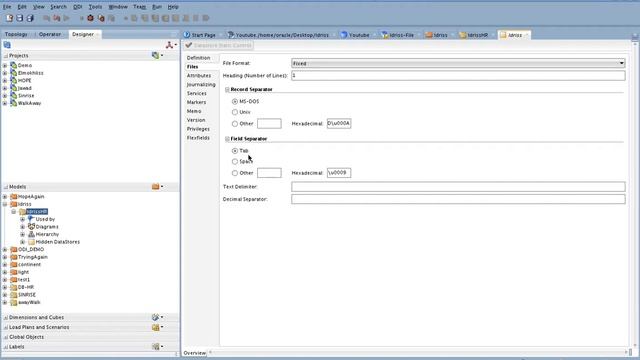This screenshot has height=360, width=640.
Task: Expand the TryingAgain model node
Action: click(x=5, y=257)
